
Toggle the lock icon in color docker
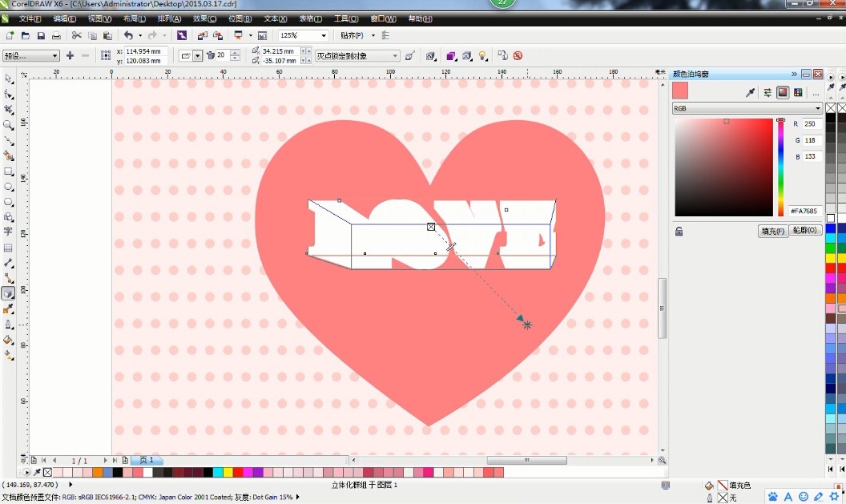click(x=679, y=232)
